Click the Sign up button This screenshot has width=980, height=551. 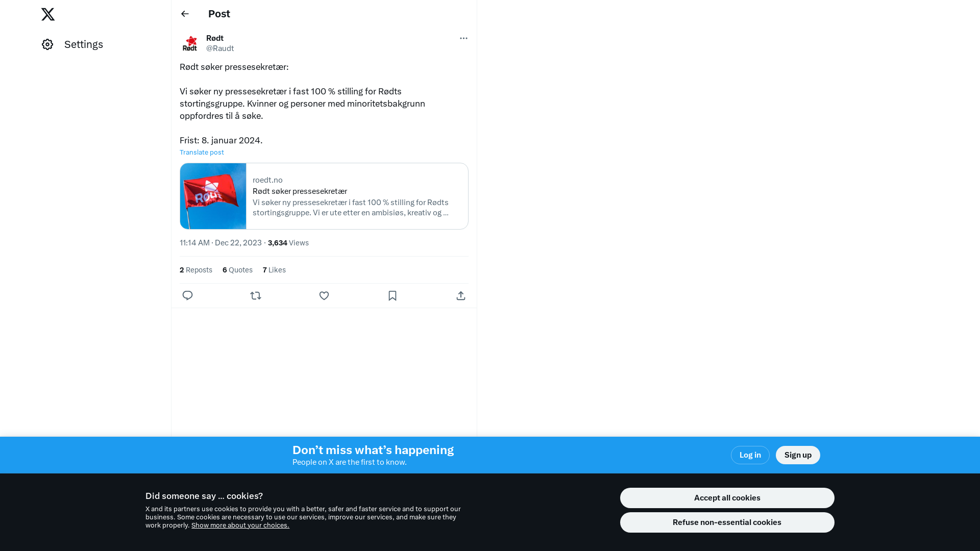(x=798, y=455)
